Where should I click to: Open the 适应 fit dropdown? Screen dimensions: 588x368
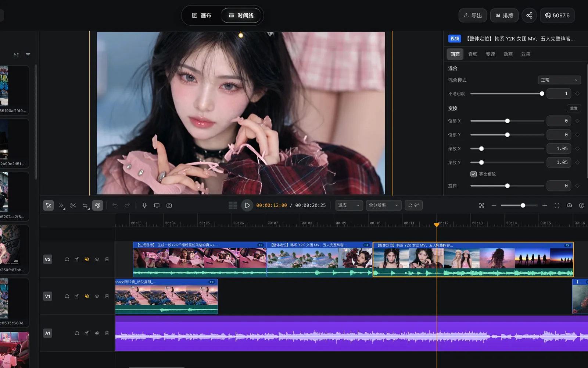(x=349, y=205)
